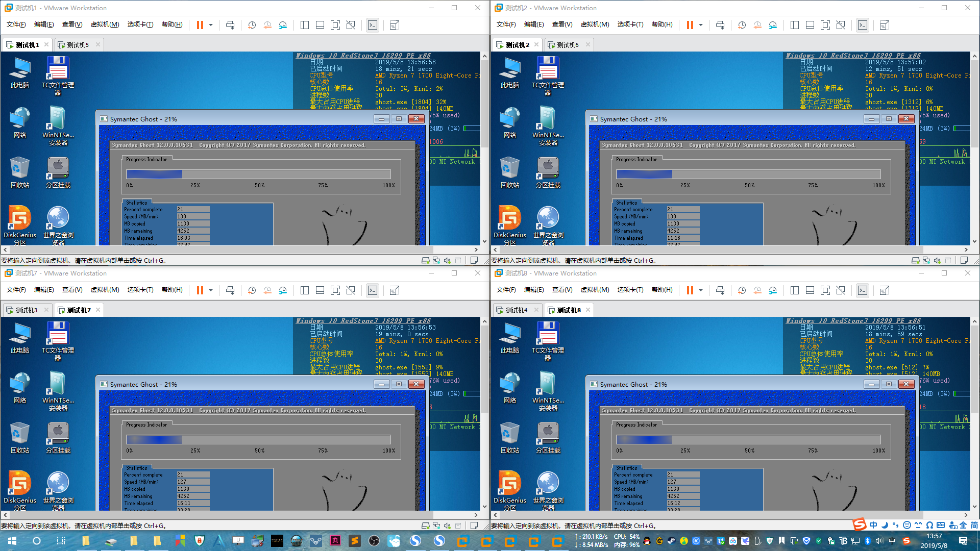Enter full screen mode in 测试机1 window

[335, 25]
